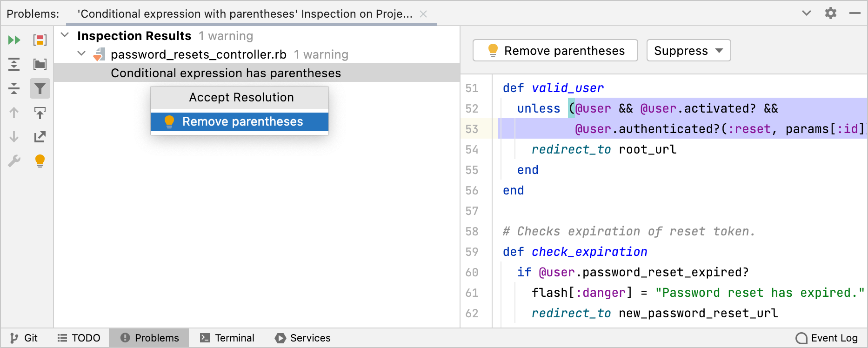The width and height of the screenshot is (868, 348).
Task: Rerun the inspection with green arrows
Action: point(14,40)
